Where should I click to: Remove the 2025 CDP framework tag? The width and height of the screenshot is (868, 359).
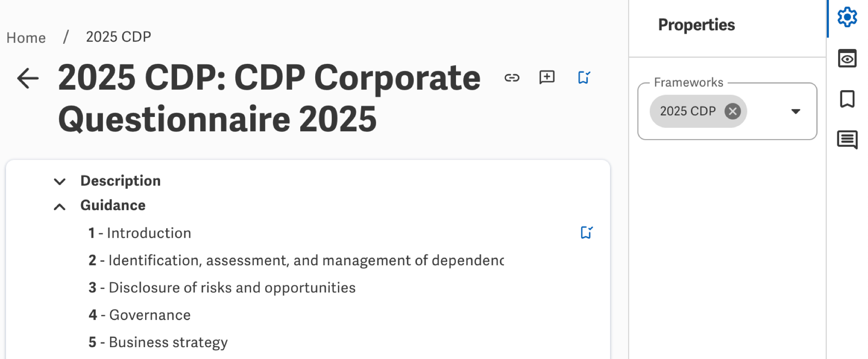(x=733, y=112)
